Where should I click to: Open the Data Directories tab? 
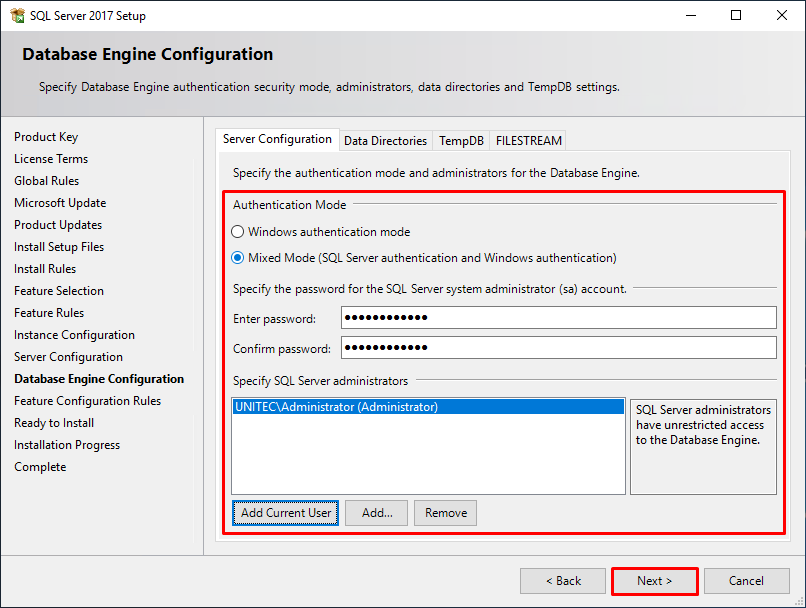(385, 140)
